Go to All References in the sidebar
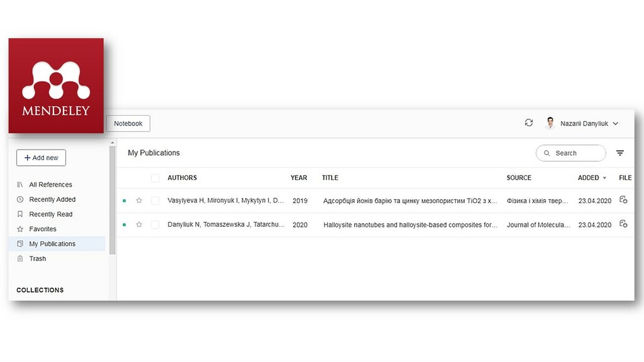This screenshot has height=362, width=644. tap(50, 185)
